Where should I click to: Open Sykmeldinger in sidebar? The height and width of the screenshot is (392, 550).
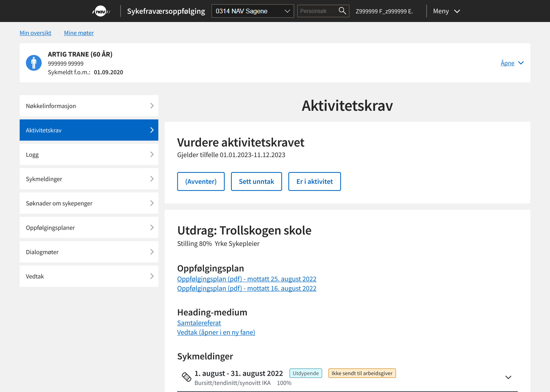coord(89,179)
